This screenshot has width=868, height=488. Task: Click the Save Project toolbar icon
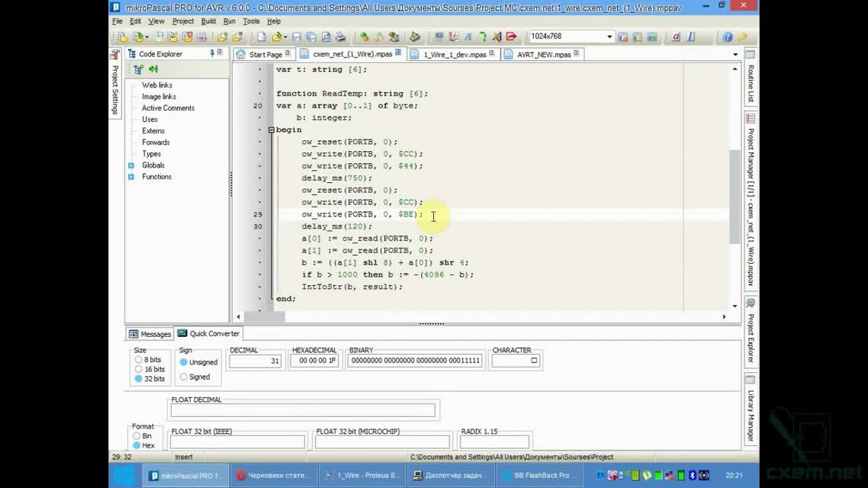159,37
